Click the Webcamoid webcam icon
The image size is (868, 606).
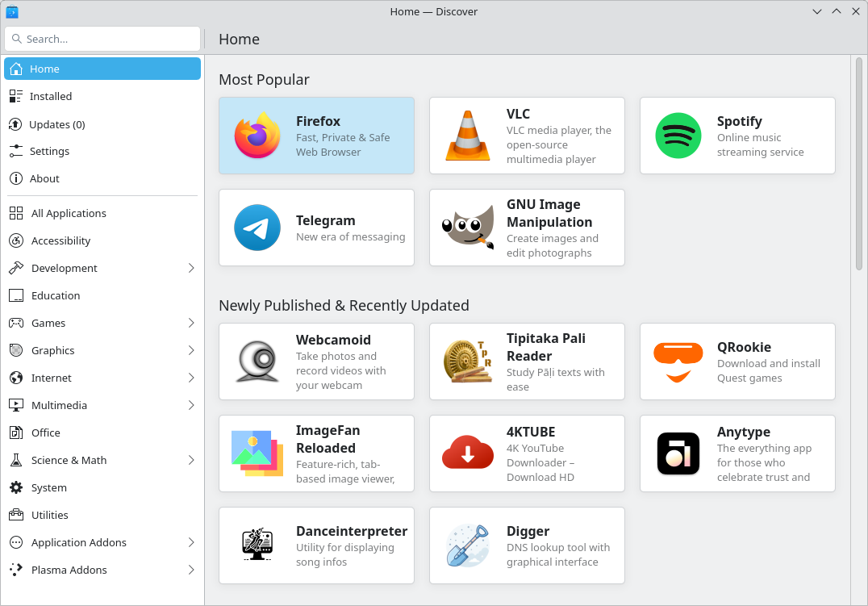(x=257, y=362)
